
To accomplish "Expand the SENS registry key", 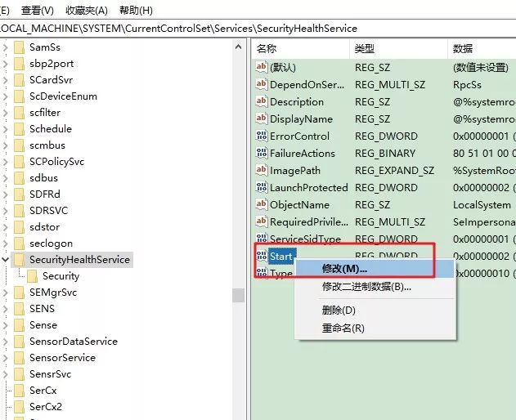I will [6, 309].
